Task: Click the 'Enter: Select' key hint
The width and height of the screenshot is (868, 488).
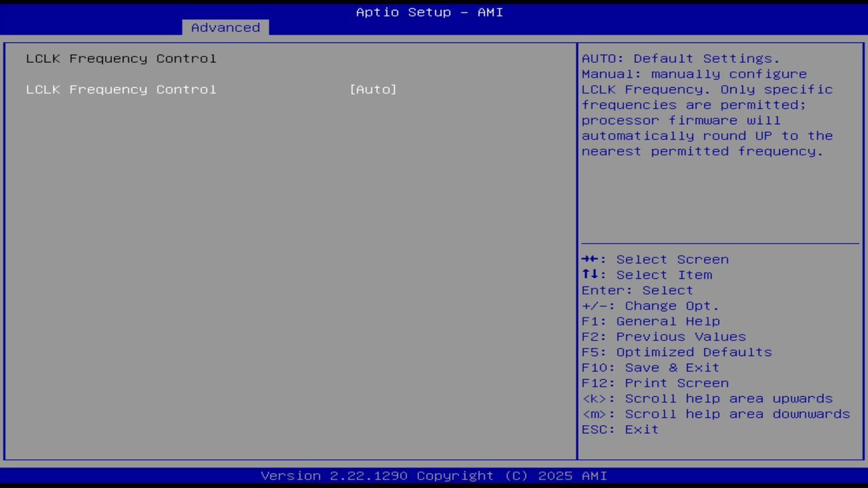Action: coord(637,290)
